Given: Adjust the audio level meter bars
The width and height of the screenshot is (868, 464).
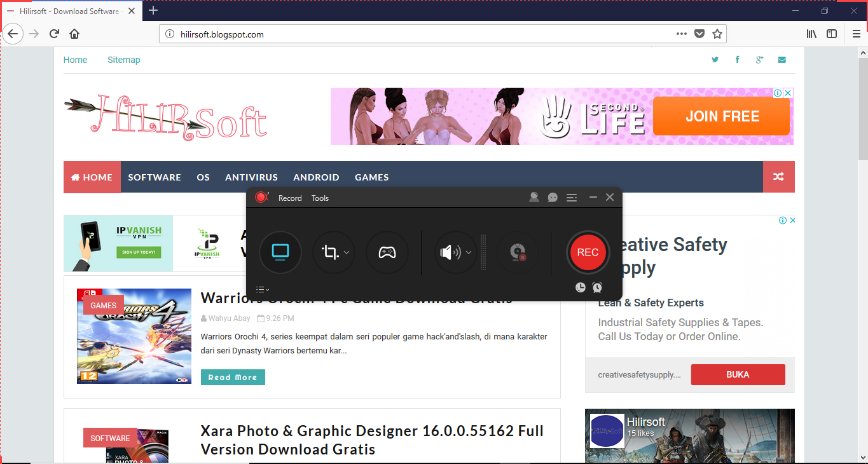Looking at the screenshot, I should point(484,252).
